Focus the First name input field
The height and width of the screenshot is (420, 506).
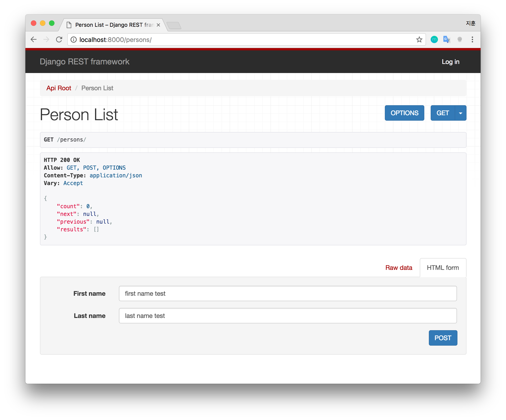(287, 293)
